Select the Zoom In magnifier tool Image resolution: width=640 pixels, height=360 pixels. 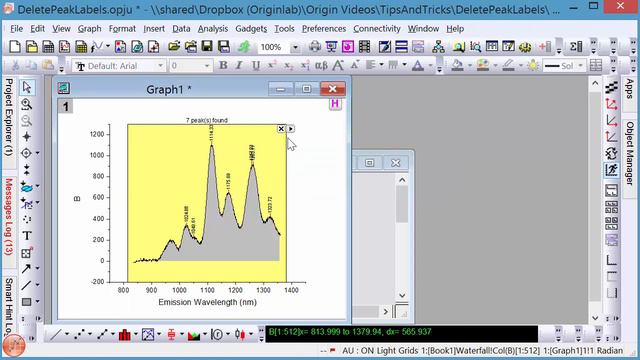(27, 104)
